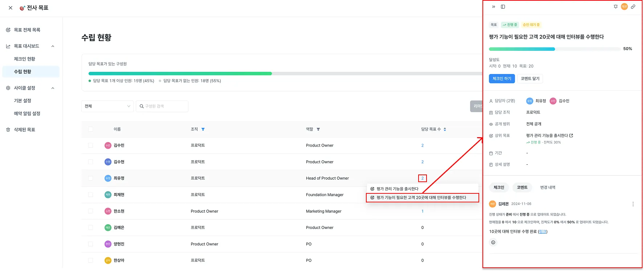The height and width of the screenshot is (271, 644).
Task: Click the goal count 2 for 김수민
Action: click(x=423, y=145)
